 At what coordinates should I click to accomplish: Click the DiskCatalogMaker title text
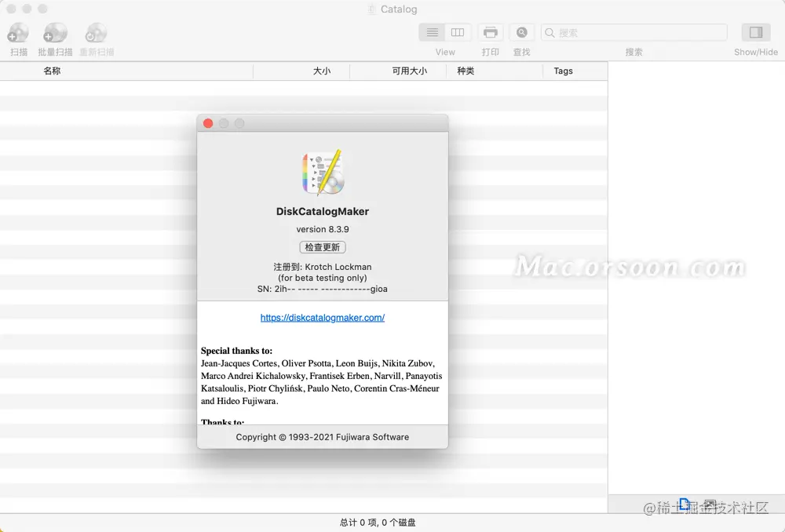click(323, 211)
